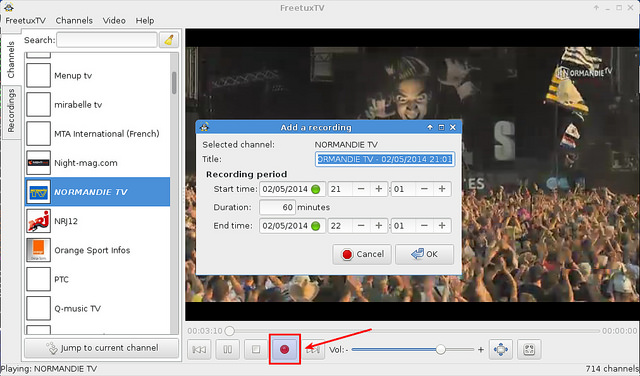Jump to current channel button
Screen dimensions: 640x376
pos(102,348)
